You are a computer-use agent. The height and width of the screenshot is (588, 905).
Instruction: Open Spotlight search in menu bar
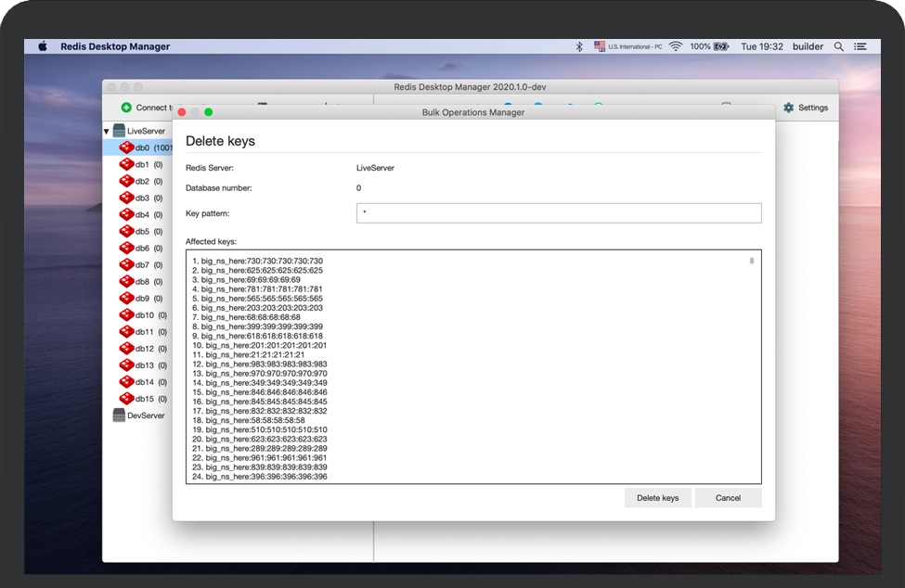click(x=839, y=46)
